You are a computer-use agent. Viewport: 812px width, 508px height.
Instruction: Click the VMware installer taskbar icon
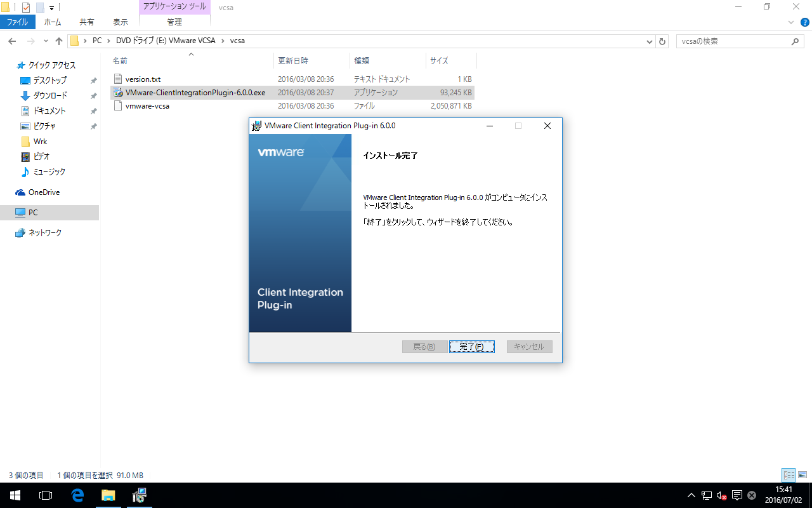point(139,495)
